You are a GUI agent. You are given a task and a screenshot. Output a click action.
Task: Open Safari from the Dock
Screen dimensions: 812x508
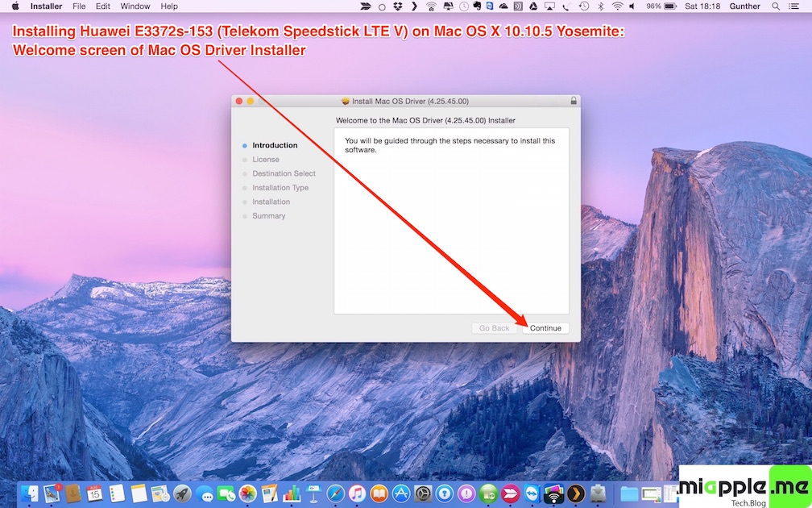pyautogui.click(x=335, y=493)
